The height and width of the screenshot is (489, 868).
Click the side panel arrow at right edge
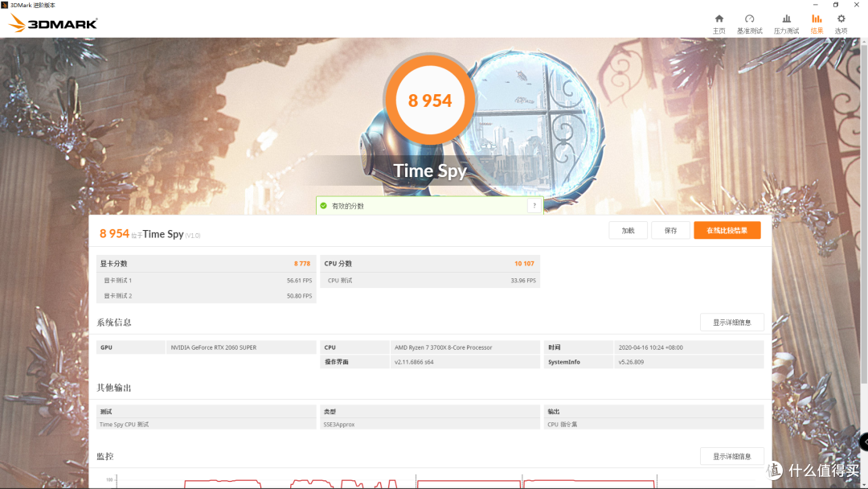click(x=863, y=442)
